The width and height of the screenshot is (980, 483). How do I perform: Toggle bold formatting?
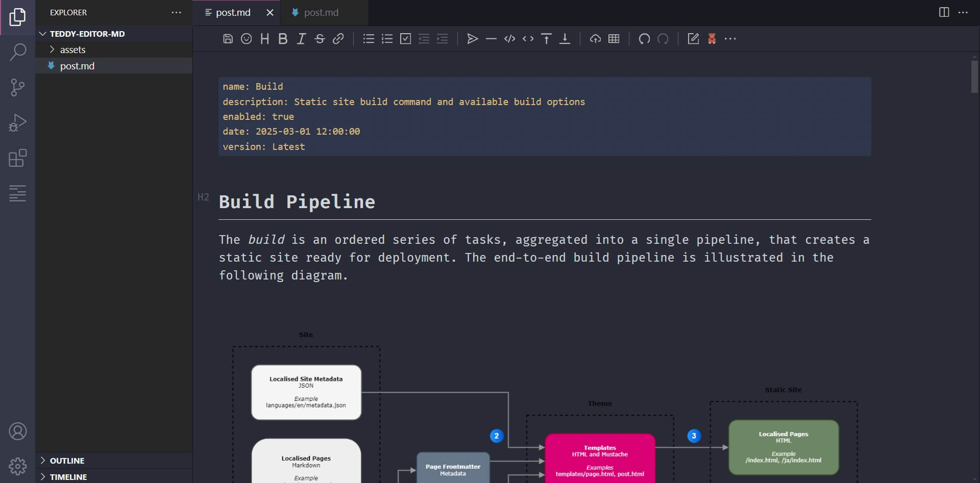coord(283,39)
